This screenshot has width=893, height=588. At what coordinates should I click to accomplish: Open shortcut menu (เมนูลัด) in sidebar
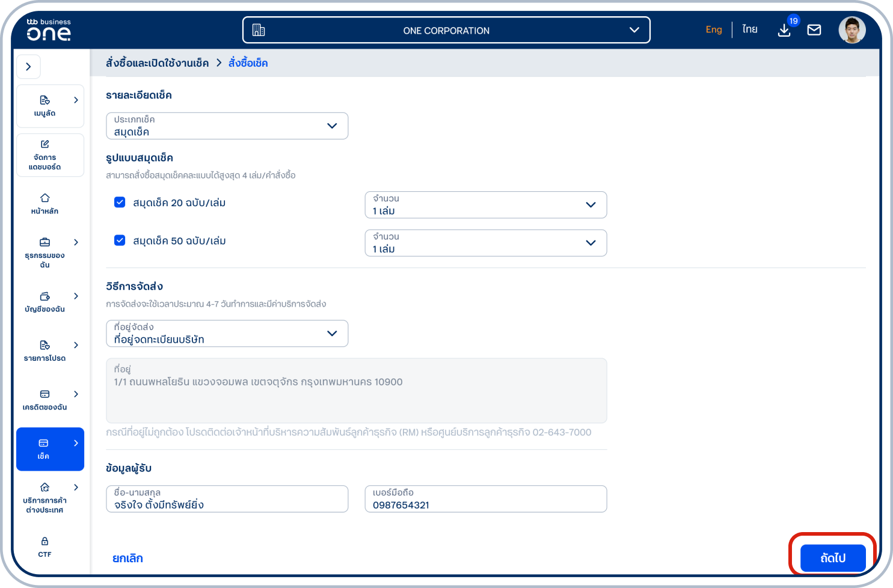(x=45, y=106)
